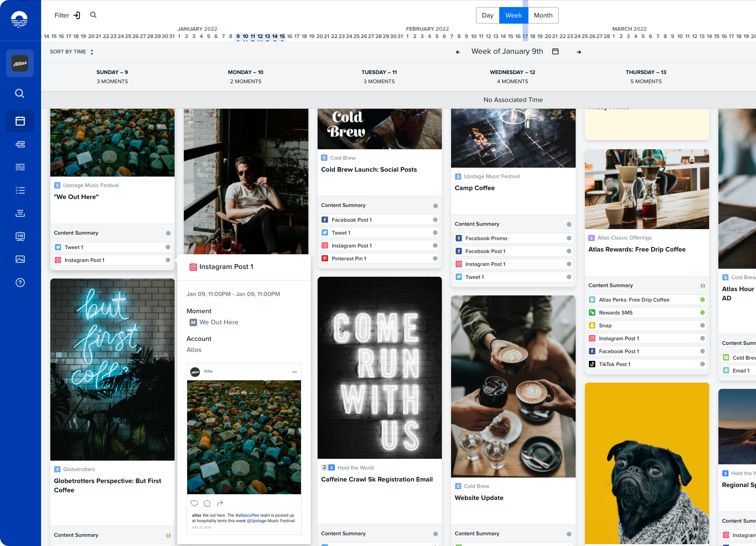Open the image gallery sidebar icon
The image size is (756, 546).
tap(20, 259)
